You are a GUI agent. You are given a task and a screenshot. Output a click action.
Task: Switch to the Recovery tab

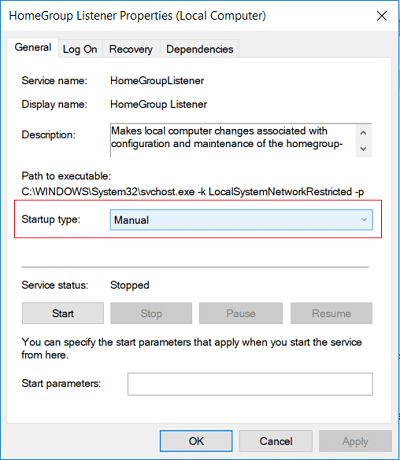(131, 49)
